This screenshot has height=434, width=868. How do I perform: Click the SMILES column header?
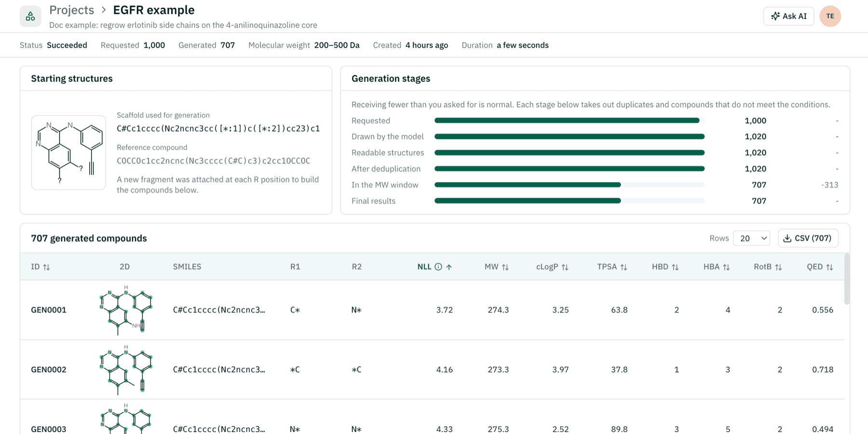(x=187, y=267)
